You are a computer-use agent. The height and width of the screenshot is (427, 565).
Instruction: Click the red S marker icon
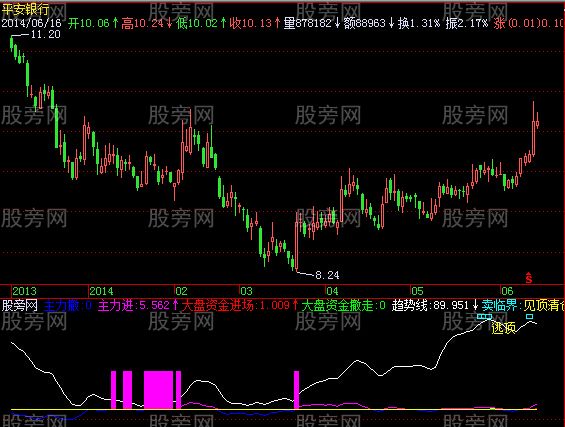pos(529,278)
